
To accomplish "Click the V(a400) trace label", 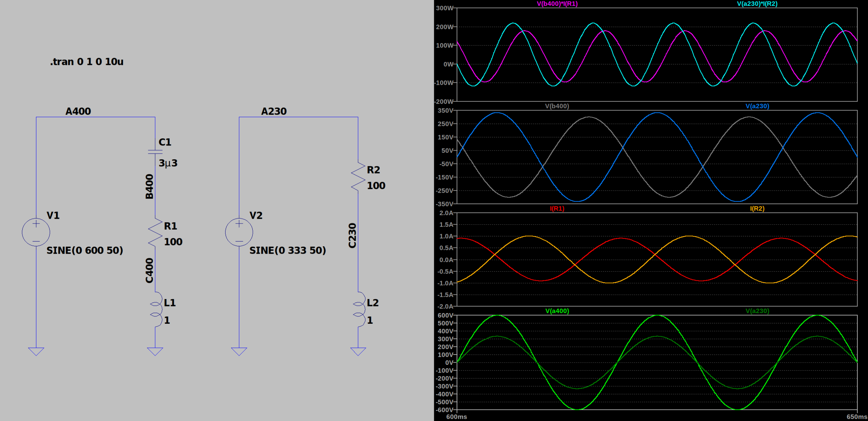I will pyautogui.click(x=557, y=311).
